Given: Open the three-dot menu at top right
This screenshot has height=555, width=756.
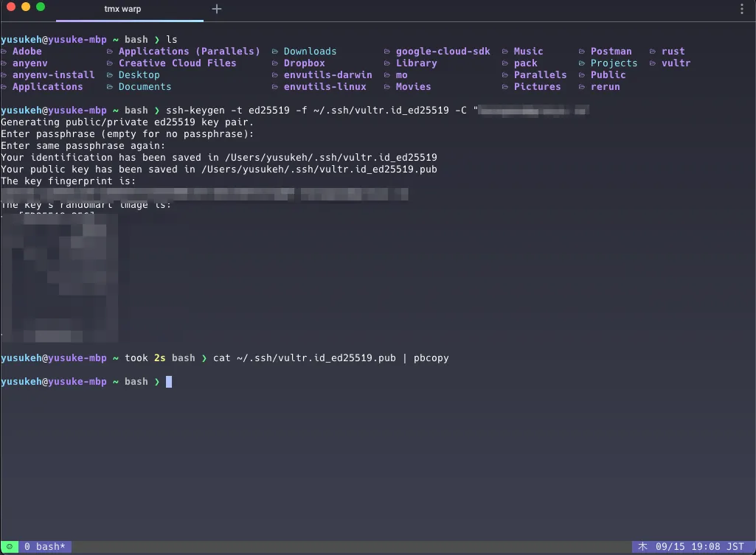Looking at the screenshot, I should click(x=741, y=9).
